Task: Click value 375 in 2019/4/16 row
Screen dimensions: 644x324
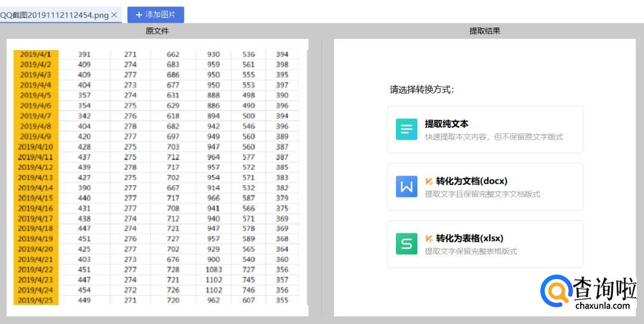Action: pyautogui.click(x=282, y=208)
